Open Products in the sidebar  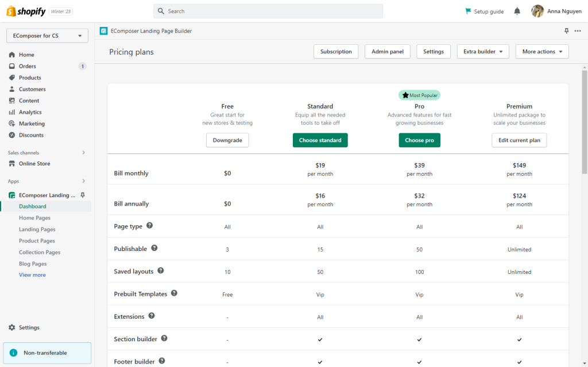(x=30, y=78)
